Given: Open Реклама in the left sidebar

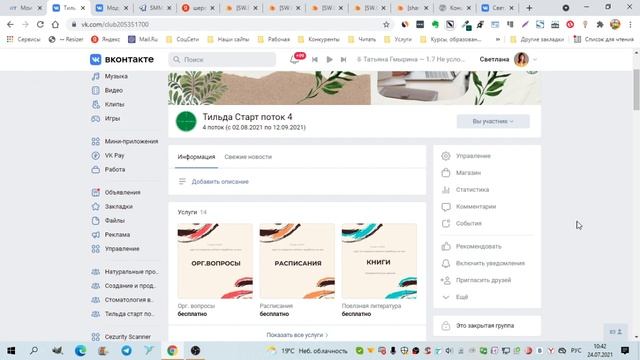Looking at the screenshot, I should (111, 235).
